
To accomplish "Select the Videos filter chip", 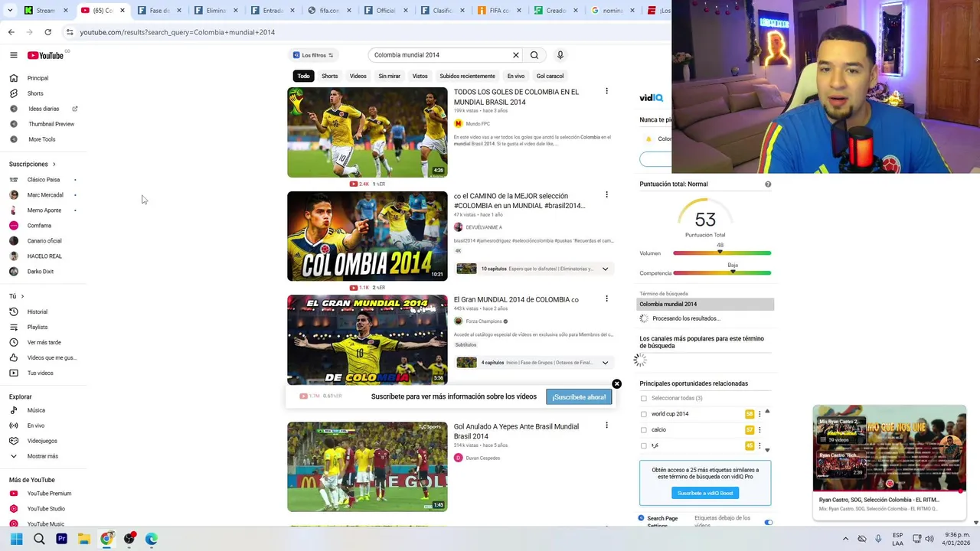I will [358, 76].
